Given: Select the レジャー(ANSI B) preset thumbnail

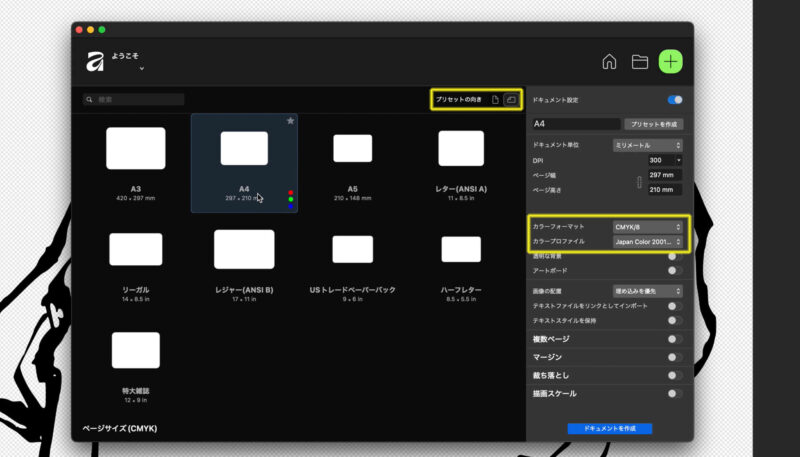Looking at the screenshot, I should (x=244, y=249).
